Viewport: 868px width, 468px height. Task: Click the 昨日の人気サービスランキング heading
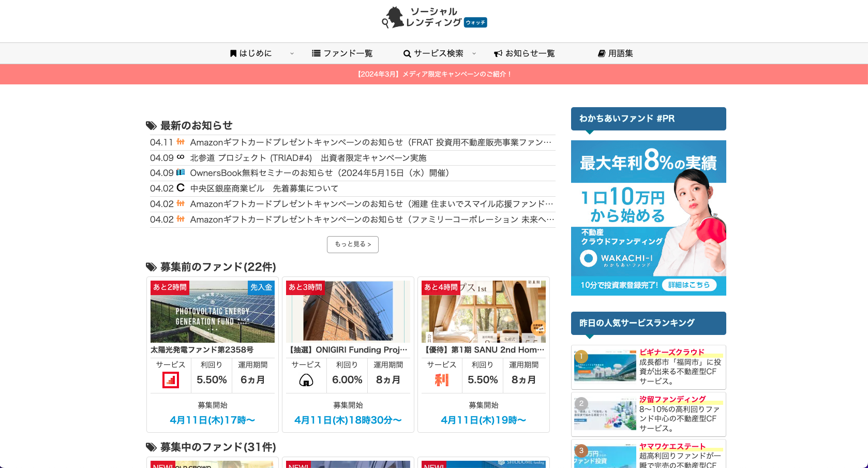pos(649,323)
